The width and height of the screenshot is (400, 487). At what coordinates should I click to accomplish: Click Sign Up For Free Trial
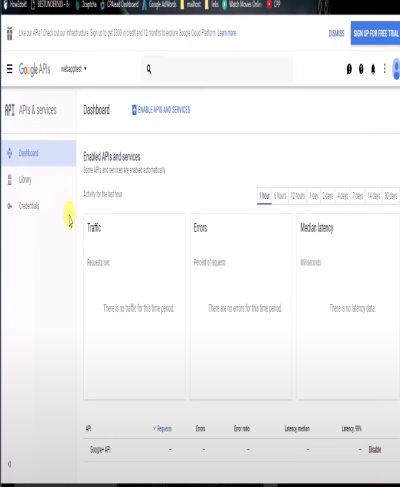376,33
